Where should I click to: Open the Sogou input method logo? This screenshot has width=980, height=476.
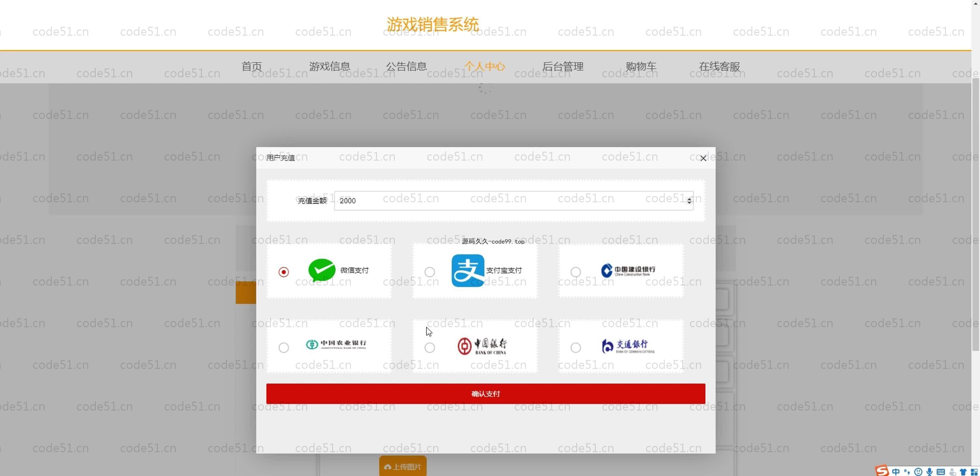[882, 471]
